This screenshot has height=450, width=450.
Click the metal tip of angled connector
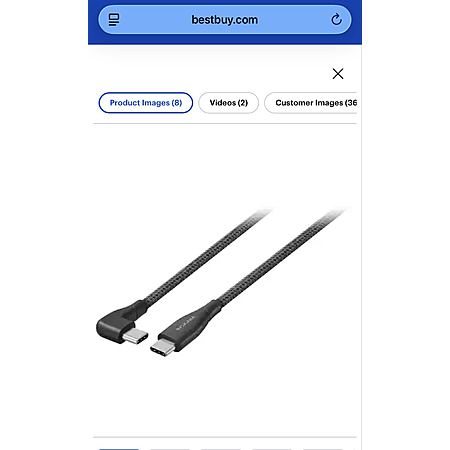click(x=136, y=336)
